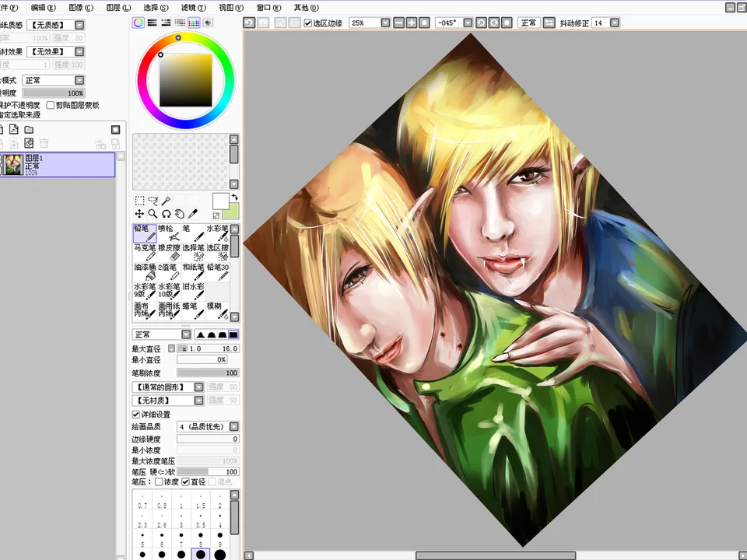Select the 水彩笔 watercolor brush tool
747x560 pixels.
click(x=218, y=233)
